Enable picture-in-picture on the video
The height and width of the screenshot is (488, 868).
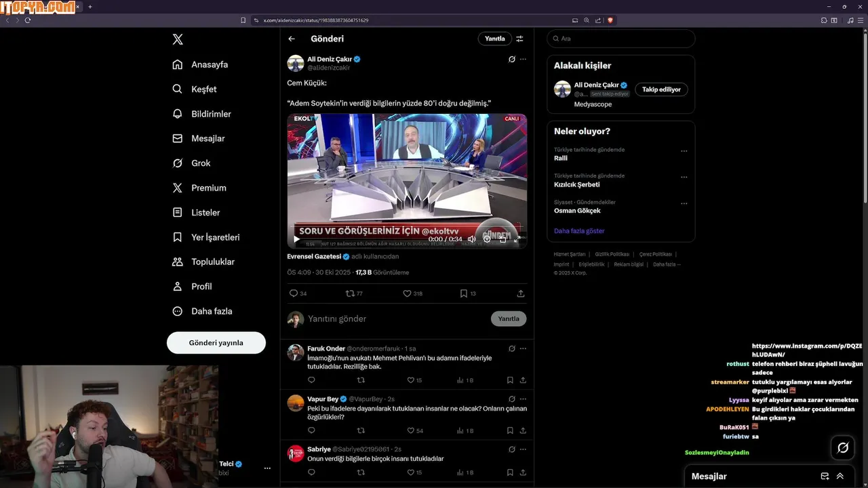(x=502, y=239)
